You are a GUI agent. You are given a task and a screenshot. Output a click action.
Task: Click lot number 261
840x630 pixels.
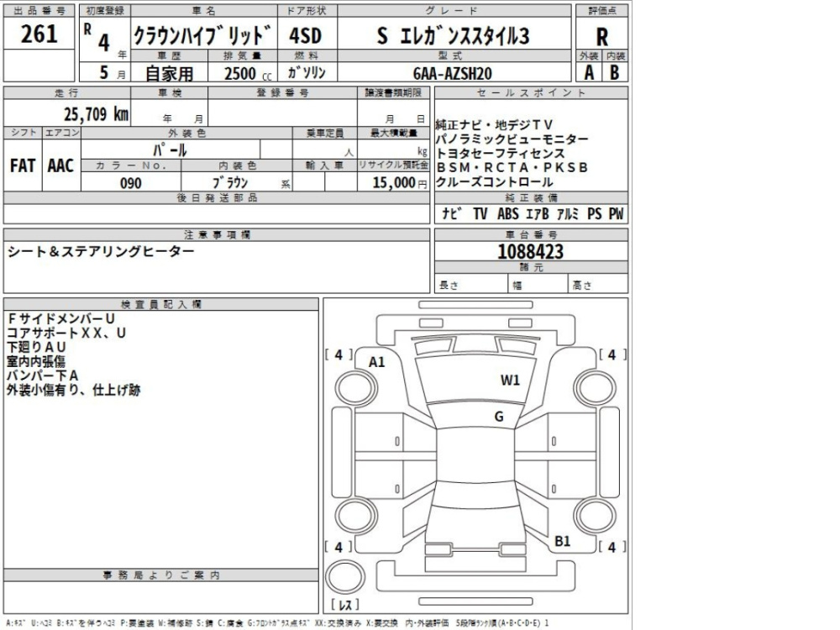coord(39,34)
